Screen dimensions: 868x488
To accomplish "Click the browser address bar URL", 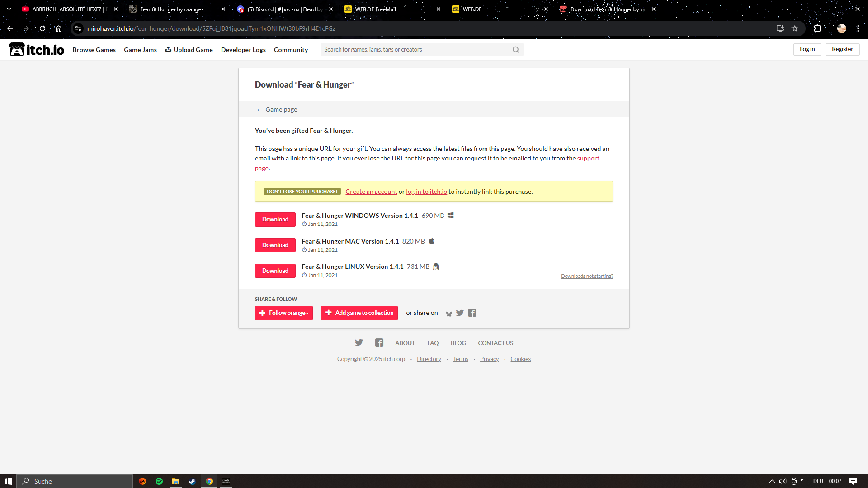I will [211, 28].
